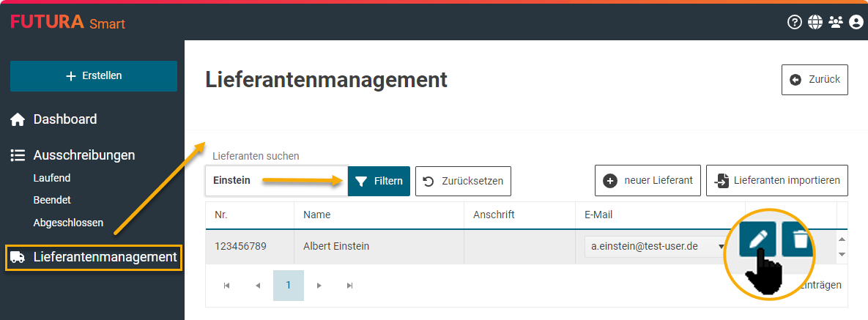The height and width of the screenshot is (320, 868).
Task: Click the trash delete icon for supplier
Action: tap(800, 239)
